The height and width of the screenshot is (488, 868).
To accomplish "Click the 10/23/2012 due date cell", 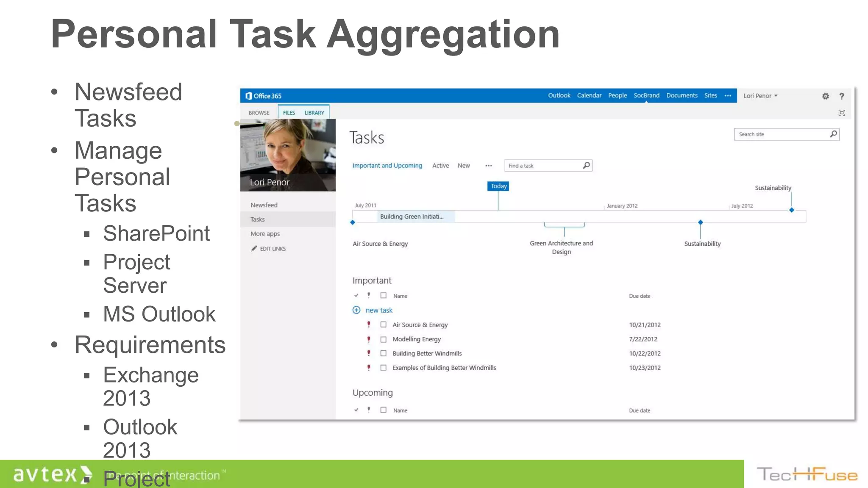I will pyautogui.click(x=645, y=368).
